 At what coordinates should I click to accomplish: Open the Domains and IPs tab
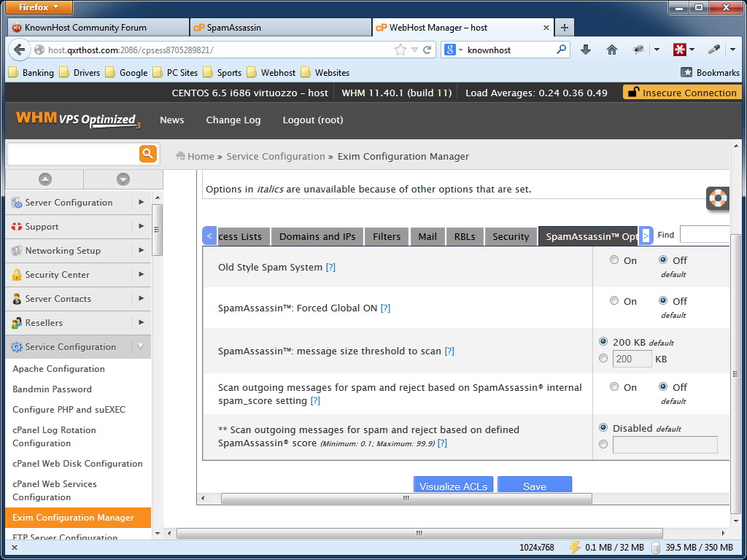317,236
